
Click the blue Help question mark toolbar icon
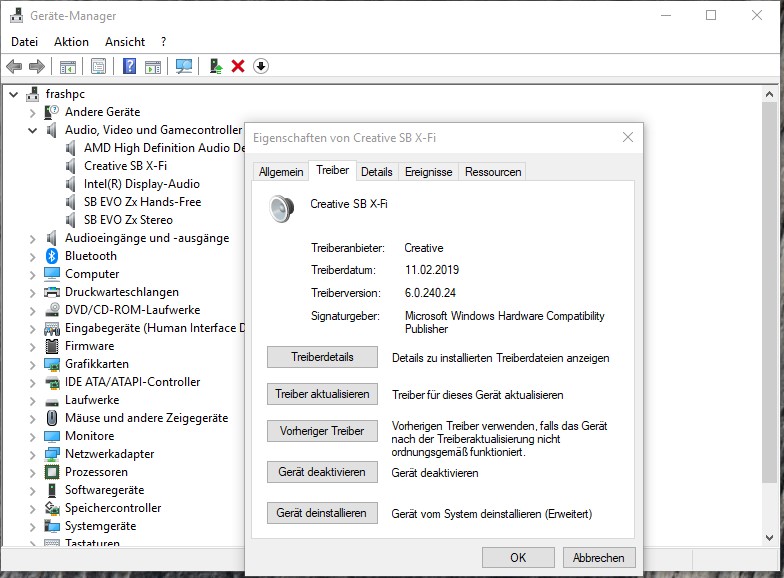point(130,66)
